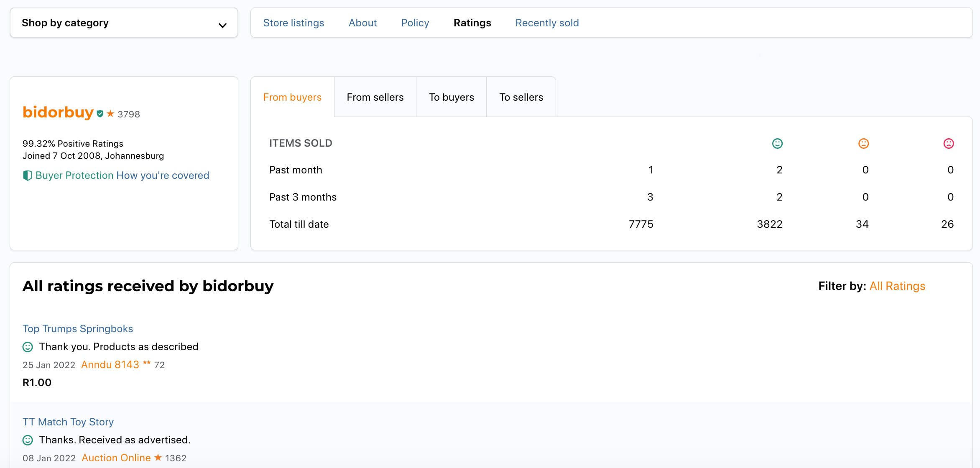The width and height of the screenshot is (980, 468).
Task: Open the Top Trumps Springboks listing link
Action: pos(78,329)
